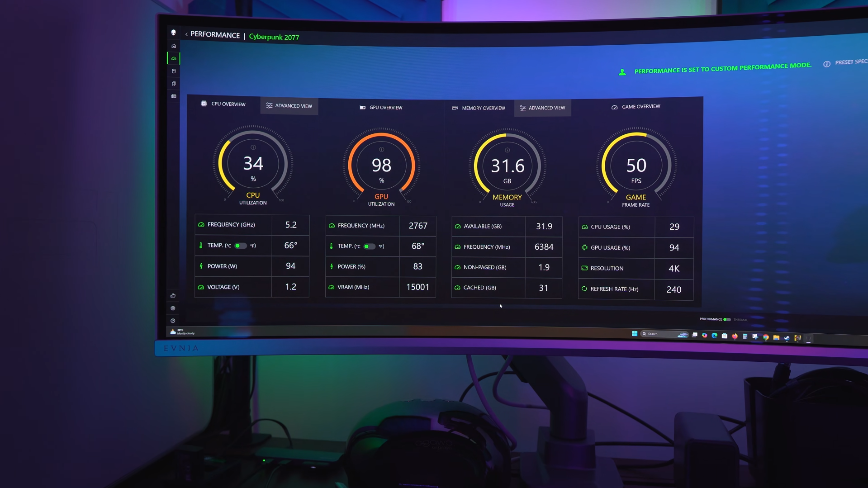This screenshot has width=868, height=488.
Task: Toggle CPU temperature Celsius/Fahrenheit switch
Action: click(x=241, y=246)
